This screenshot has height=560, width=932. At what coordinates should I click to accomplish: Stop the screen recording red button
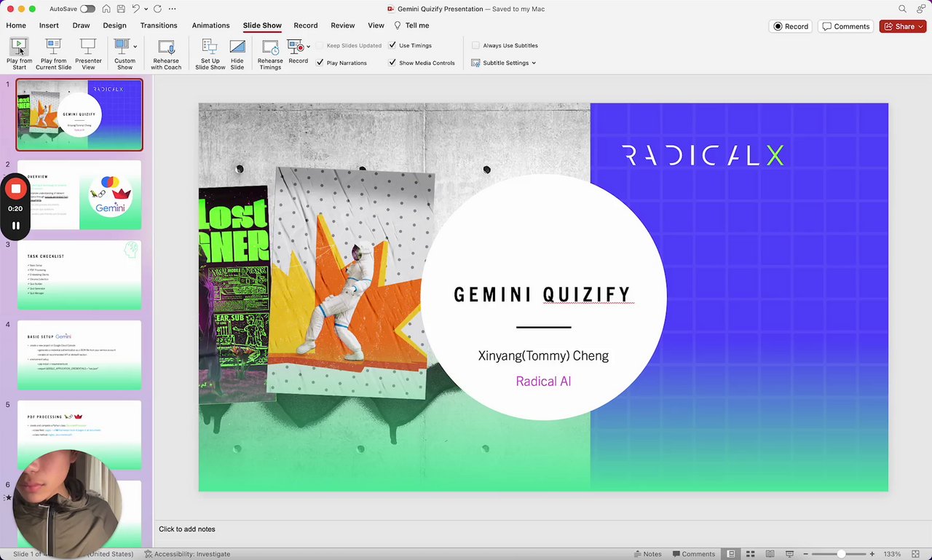pos(15,189)
